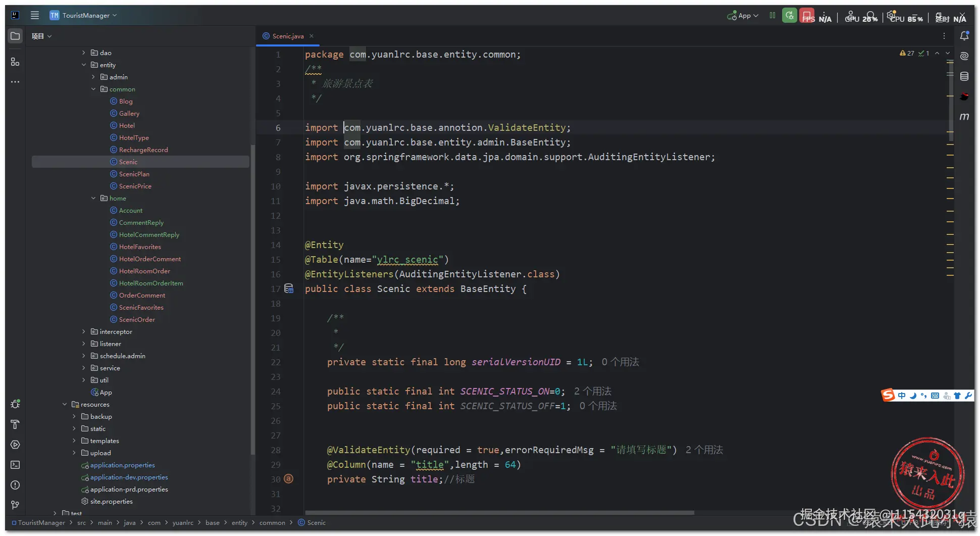This screenshot has height=536, width=980.
Task: Open the Database tool window
Action: pyautogui.click(x=964, y=76)
